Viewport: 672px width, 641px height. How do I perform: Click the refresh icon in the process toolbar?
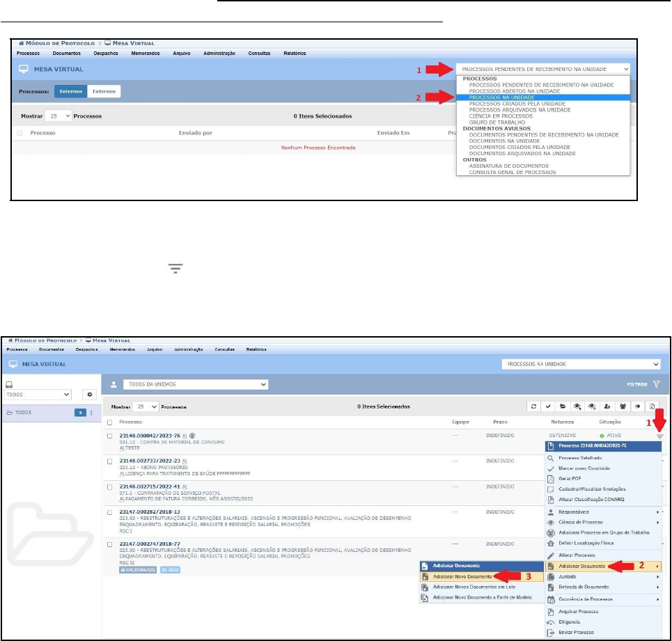coord(534,406)
